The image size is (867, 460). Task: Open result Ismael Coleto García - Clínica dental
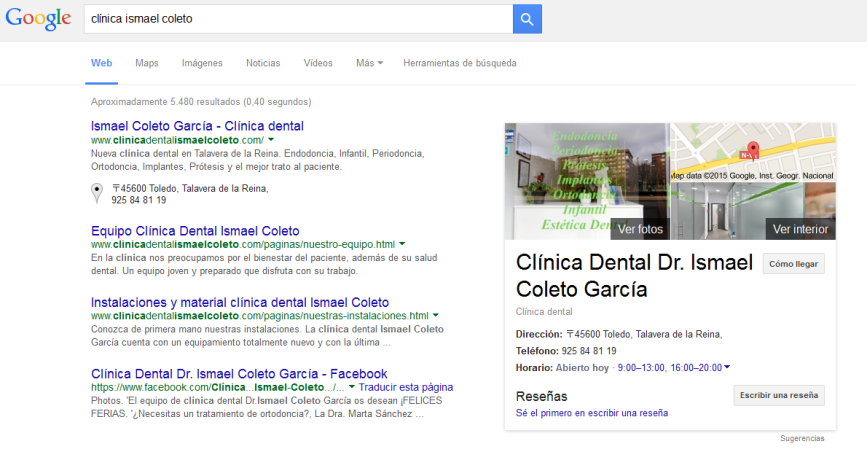[197, 126]
